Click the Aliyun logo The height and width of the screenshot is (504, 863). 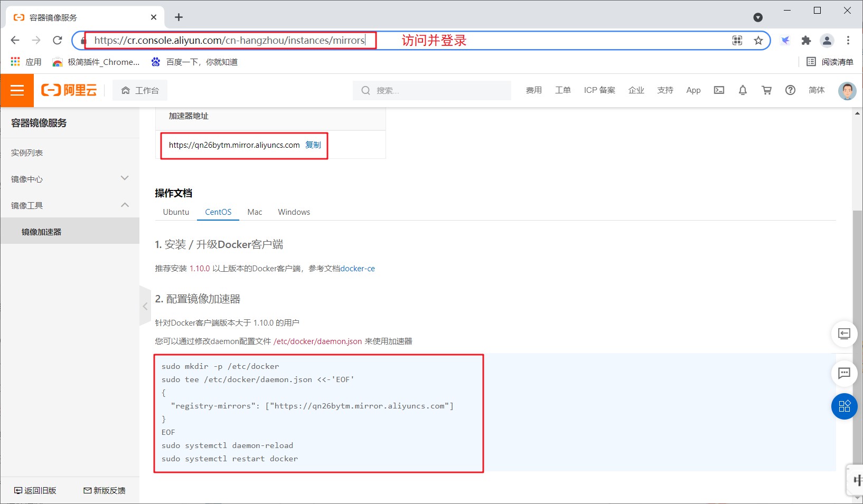point(69,90)
